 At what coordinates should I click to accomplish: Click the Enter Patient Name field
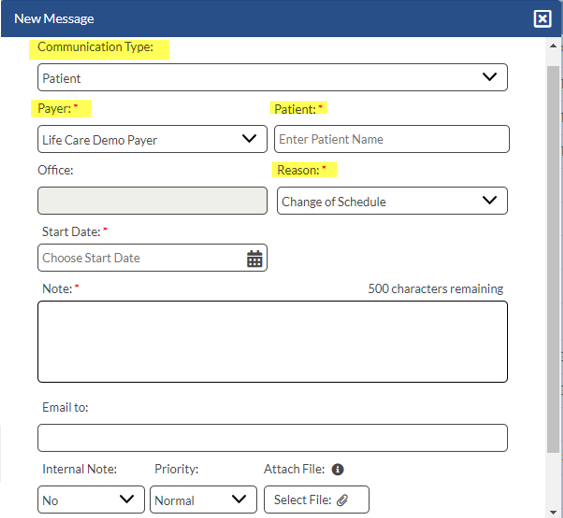click(392, 139)
